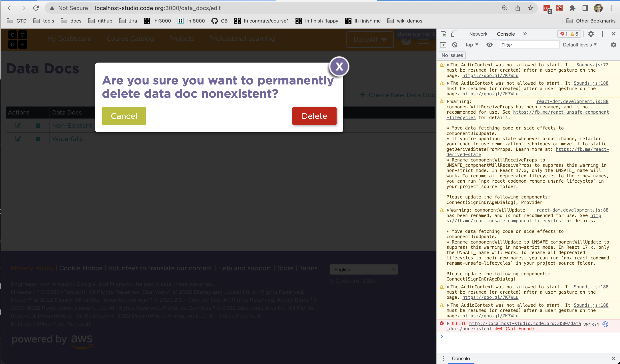Toggle the DevTools device toolbar
The height and width of the screenshot is (364, 620).
tap(454, 34)
